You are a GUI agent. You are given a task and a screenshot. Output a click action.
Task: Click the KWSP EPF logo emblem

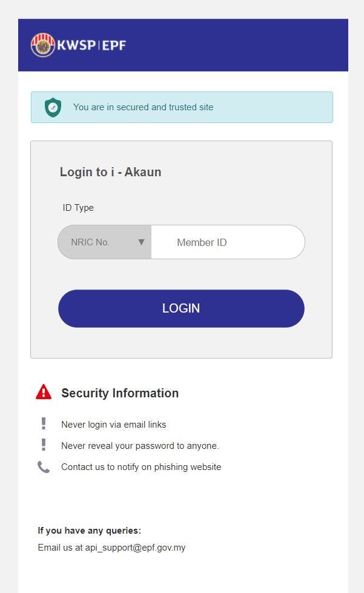(x=43, y=45)
